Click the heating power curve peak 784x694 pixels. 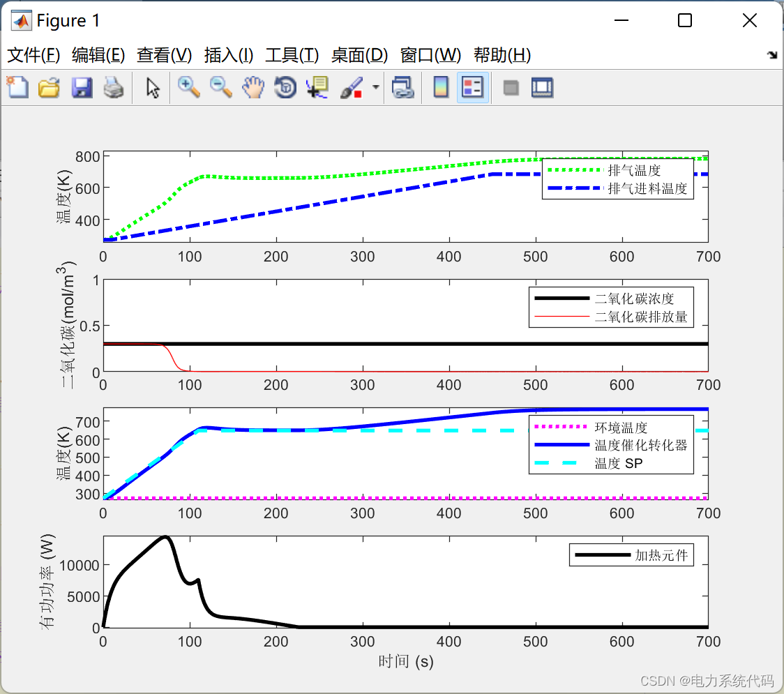pyautogui.click(x=166, y=537)
